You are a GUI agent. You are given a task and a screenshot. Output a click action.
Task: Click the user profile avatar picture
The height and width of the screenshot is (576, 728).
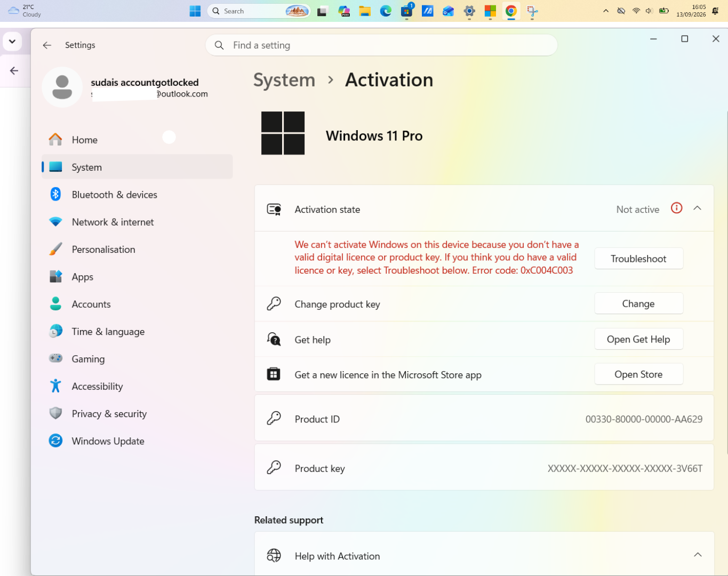pos(62,87)
